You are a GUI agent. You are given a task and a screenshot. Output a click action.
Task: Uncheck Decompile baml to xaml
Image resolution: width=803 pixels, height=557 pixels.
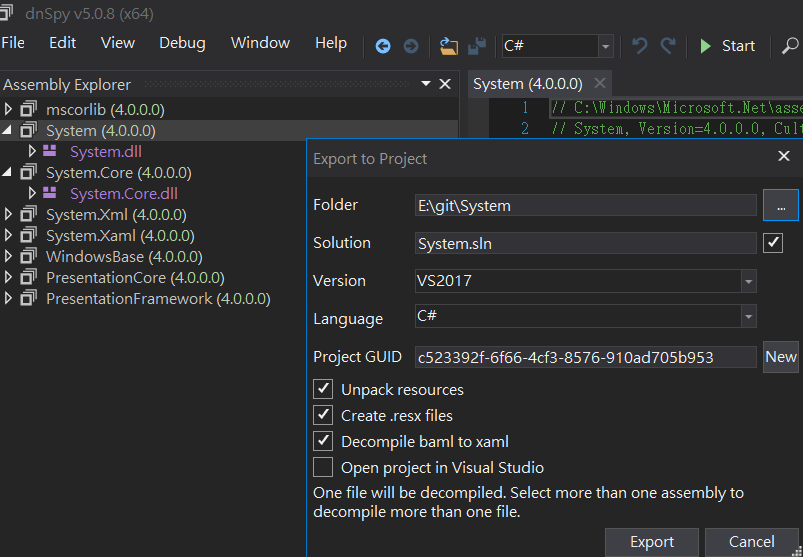click(323, 441)
